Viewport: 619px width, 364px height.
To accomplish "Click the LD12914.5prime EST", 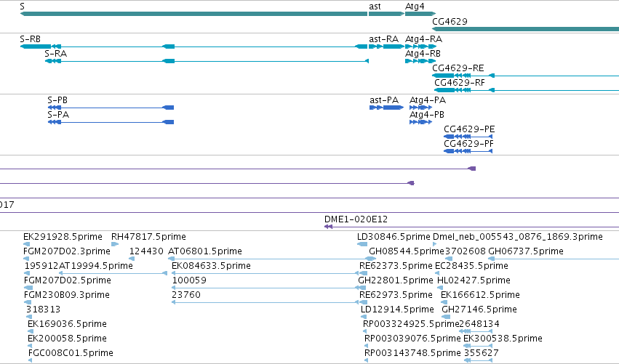I will (x=364, y=317).
